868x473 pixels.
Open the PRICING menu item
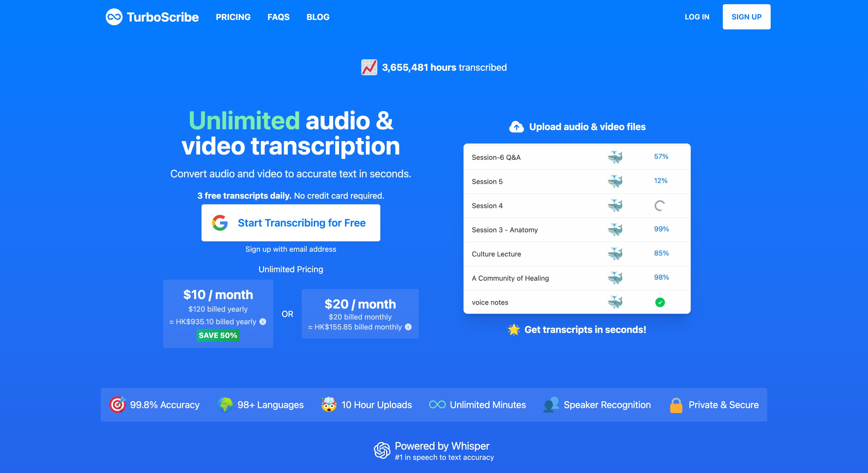[x=233, y=17]
